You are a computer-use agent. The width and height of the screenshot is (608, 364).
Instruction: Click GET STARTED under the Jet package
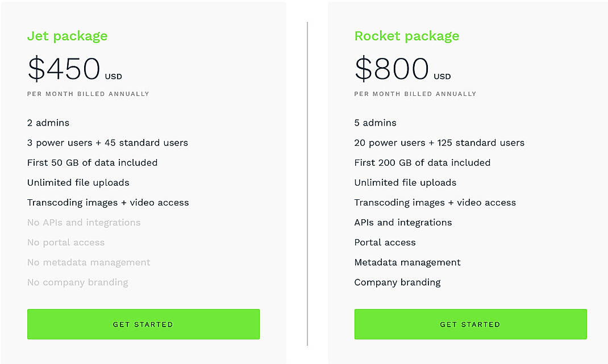pyautogui.click(x=143, y=324)
